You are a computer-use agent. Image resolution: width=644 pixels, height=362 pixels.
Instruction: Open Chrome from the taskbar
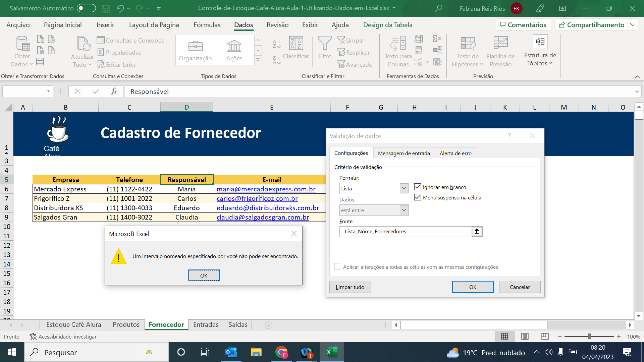coord(281,352)
